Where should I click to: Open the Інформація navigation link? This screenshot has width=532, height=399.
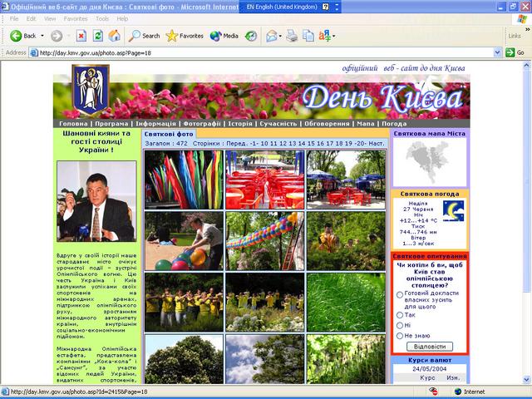(x=155, y=124)
